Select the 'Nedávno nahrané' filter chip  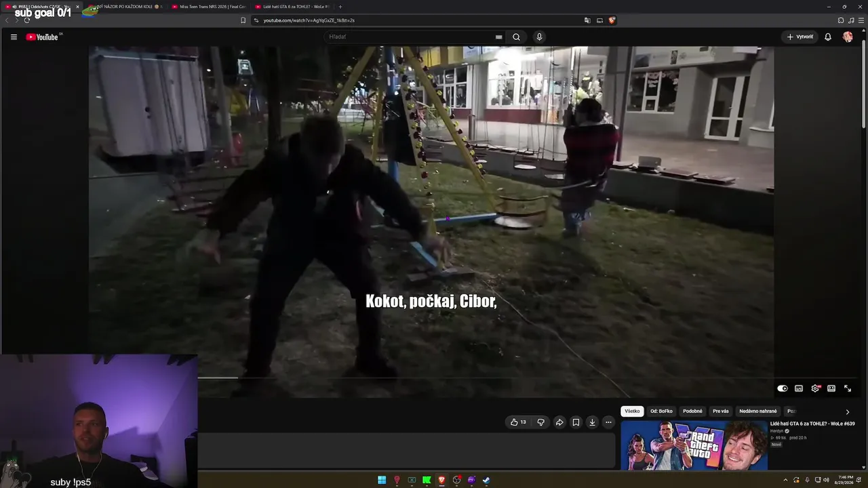click(758, 411)
